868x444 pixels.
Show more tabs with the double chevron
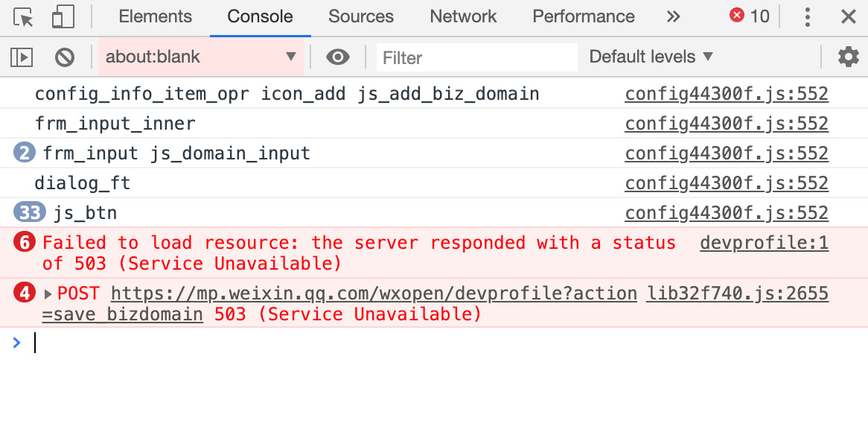click(x=673, y=16)
